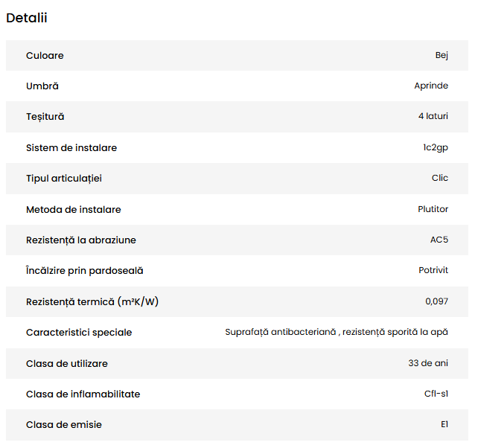Select the "Rezistență la abraziune" label

(x=81, y=240)
